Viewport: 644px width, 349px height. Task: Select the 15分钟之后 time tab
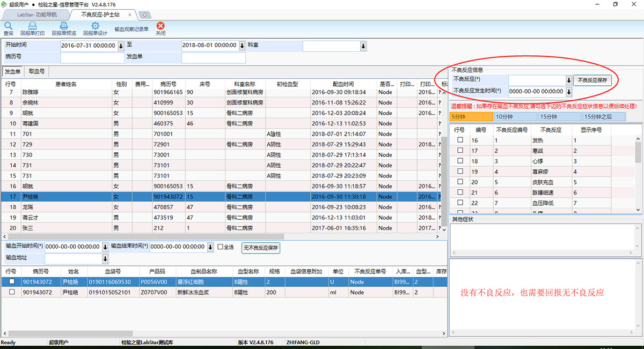tap(604, 116)
